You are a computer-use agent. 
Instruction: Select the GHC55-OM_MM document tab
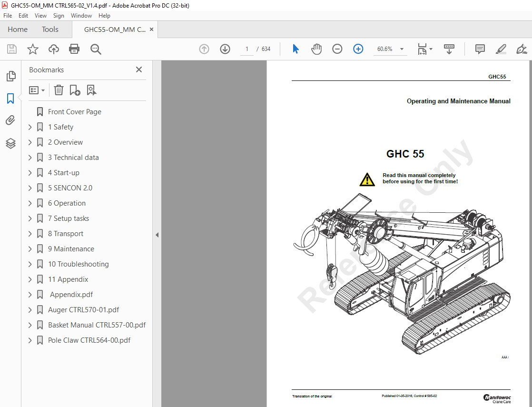(x=115, y=30)
